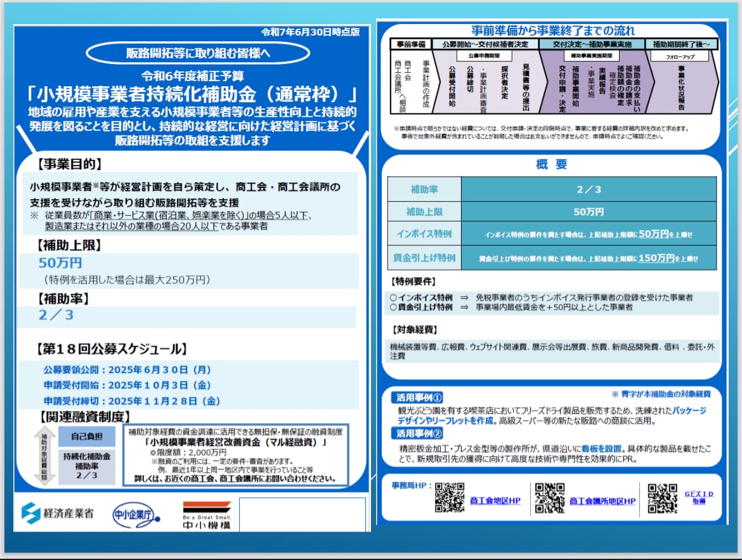Click the 【事業目的】 heading

pos(69,164)
